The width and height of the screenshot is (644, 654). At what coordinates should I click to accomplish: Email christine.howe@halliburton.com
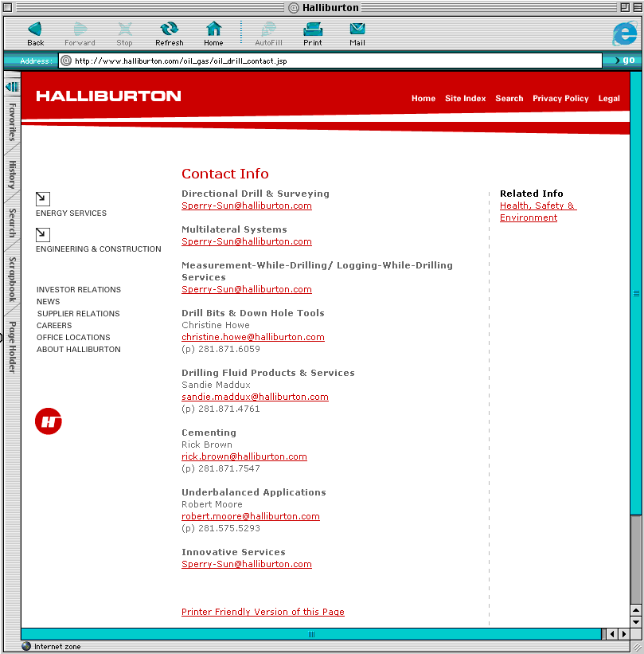pos(253,337)
